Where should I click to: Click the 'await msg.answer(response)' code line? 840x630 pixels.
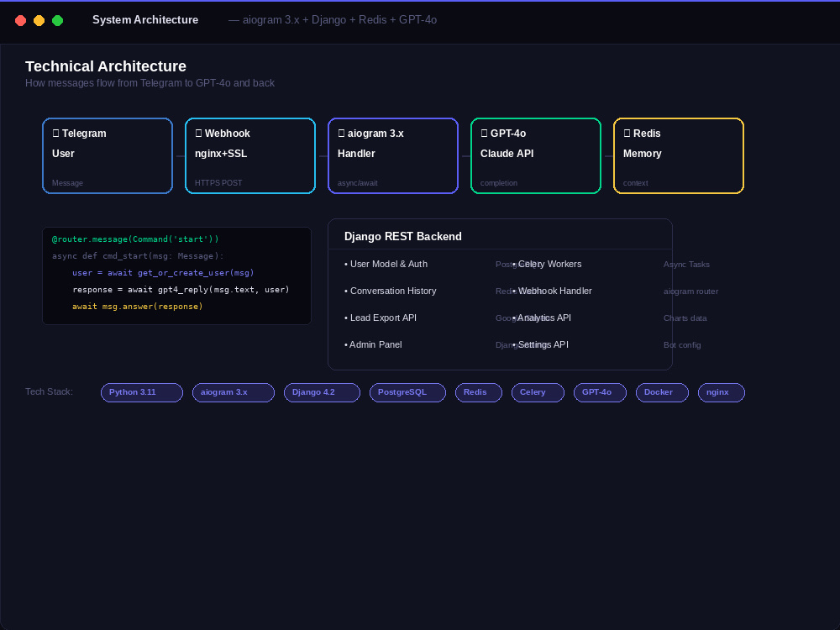coord(137,307)
